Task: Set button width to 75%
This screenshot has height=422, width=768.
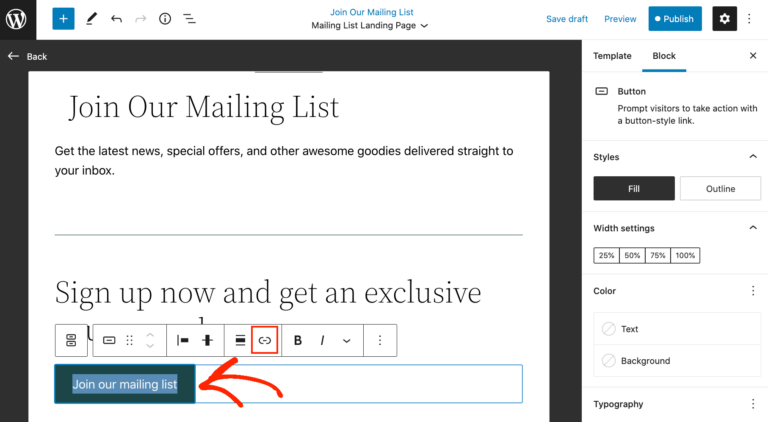Action: click(x=658, y=256)
